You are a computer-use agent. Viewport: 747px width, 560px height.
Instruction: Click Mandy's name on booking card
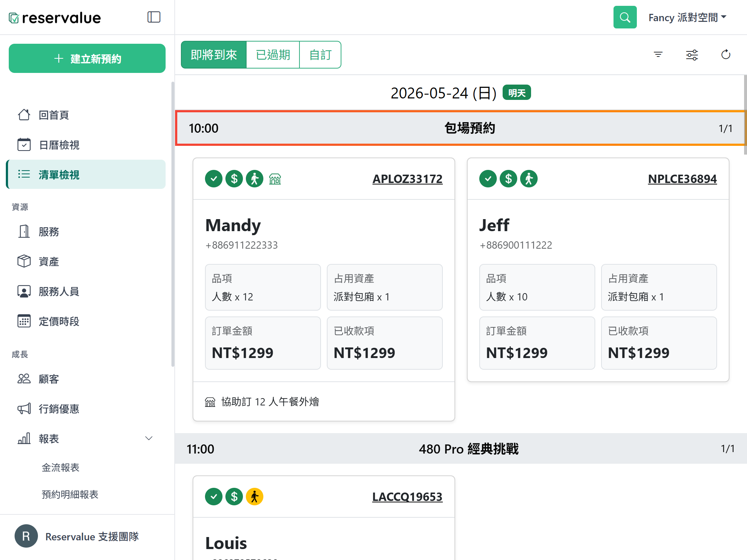(x=233, y=225)
